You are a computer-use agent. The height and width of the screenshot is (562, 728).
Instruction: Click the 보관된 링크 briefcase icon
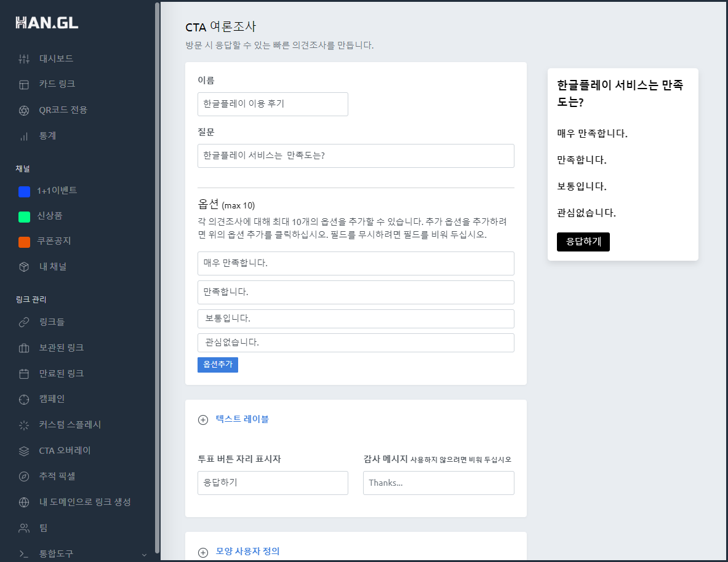[x=24, y=348]
